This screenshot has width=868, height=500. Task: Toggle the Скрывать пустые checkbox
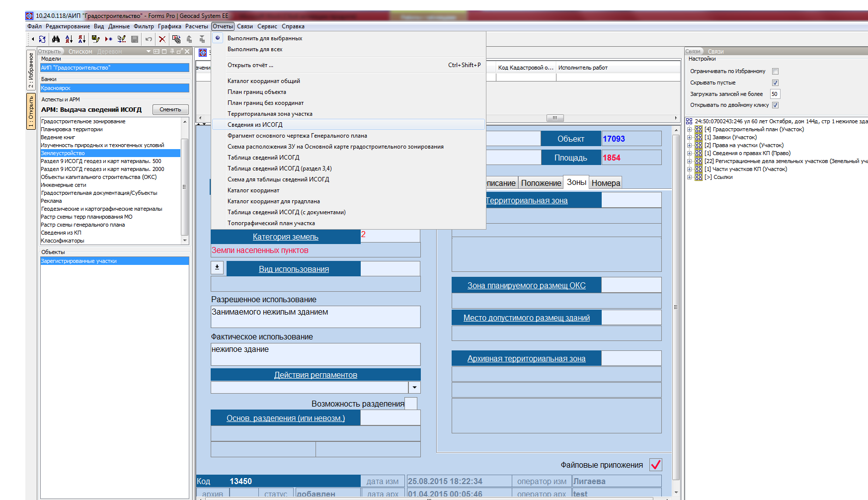775,83
